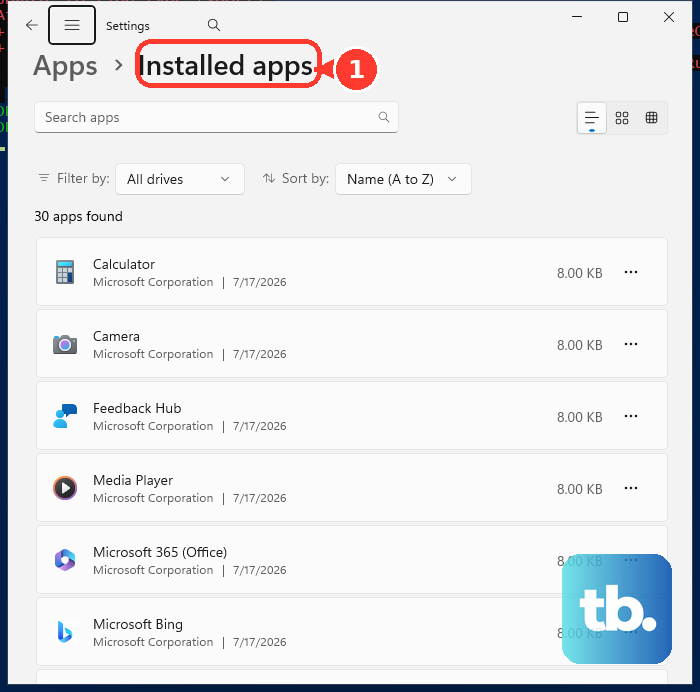Open more options for Media Player
This screenshot has width=700, height=692.
[x=630, y=488]
